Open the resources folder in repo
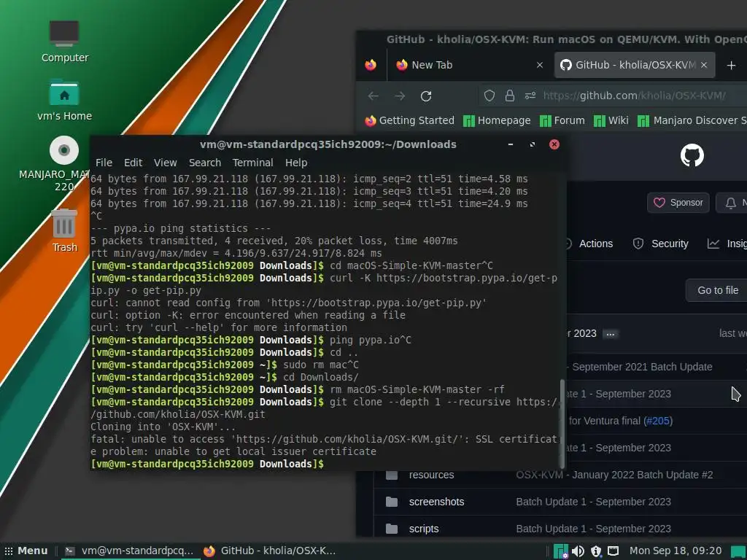747x560 pixels. (431, 475)
